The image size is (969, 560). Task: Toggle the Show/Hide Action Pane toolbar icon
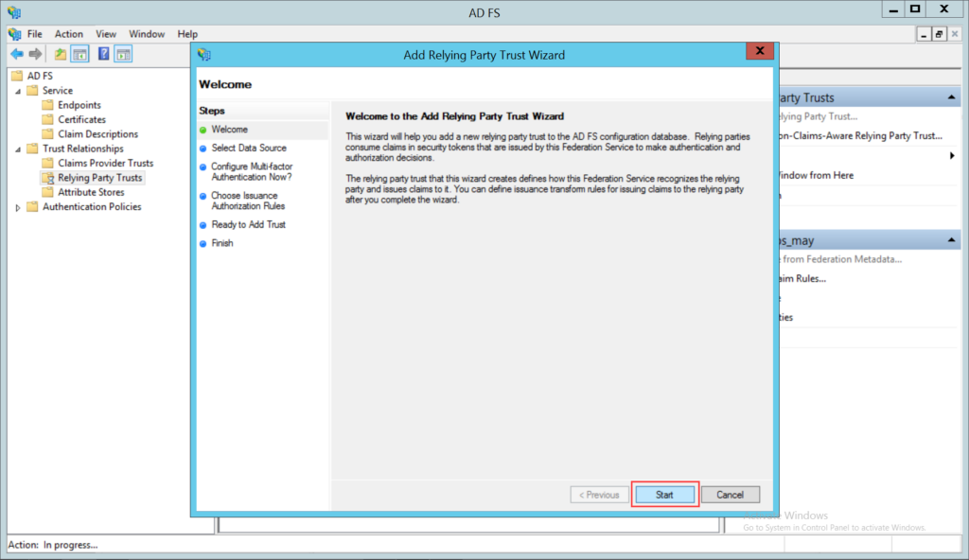123,54
